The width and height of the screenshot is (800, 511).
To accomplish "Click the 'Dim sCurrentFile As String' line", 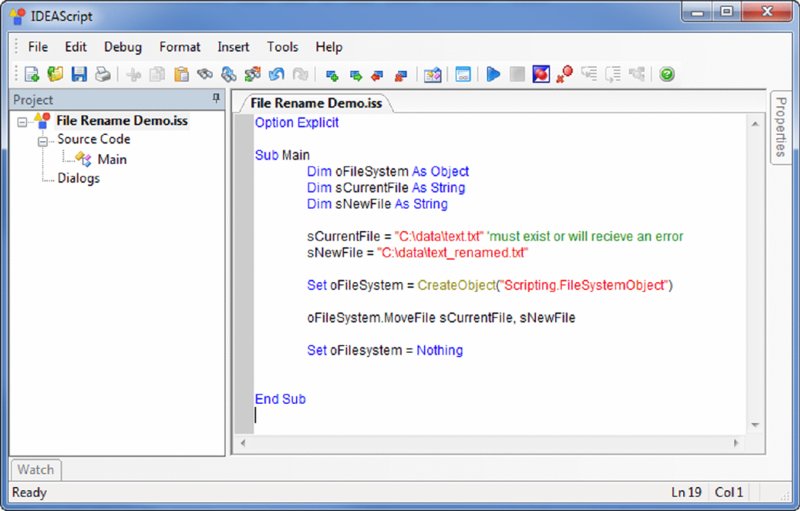I will point(386,188).
